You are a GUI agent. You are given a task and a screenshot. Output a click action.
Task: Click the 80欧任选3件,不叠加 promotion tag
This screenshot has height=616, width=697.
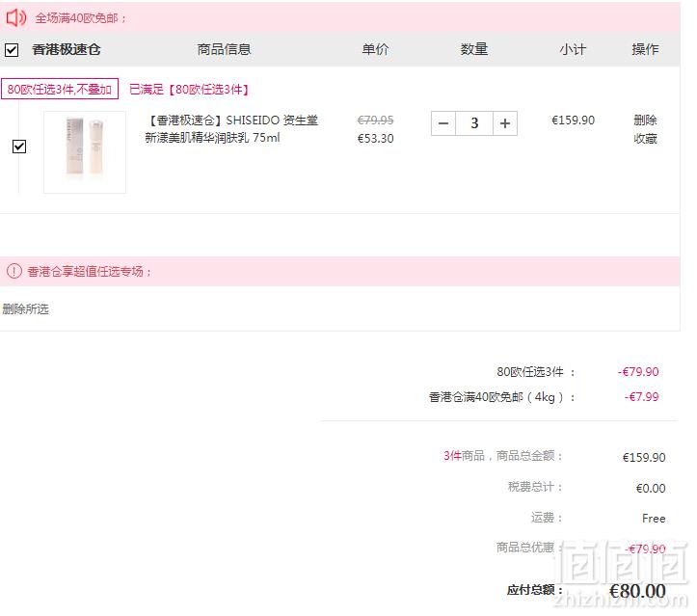(x=60, y=89)
